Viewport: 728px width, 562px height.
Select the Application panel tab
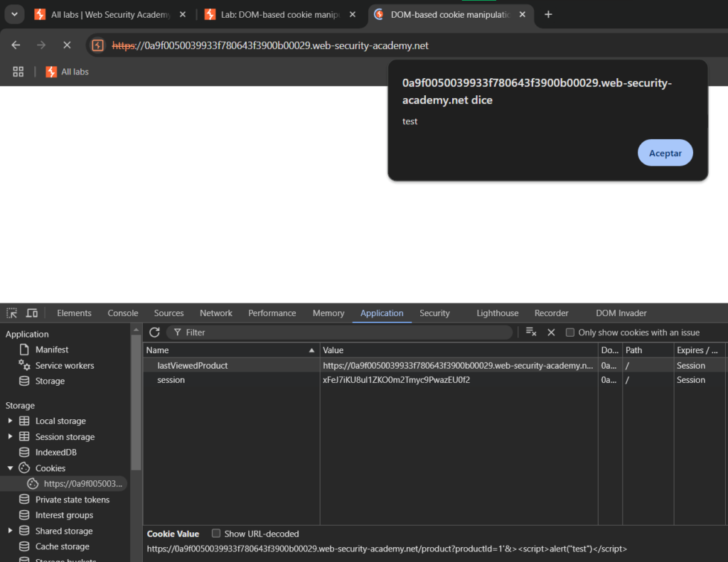coord(382,313)
